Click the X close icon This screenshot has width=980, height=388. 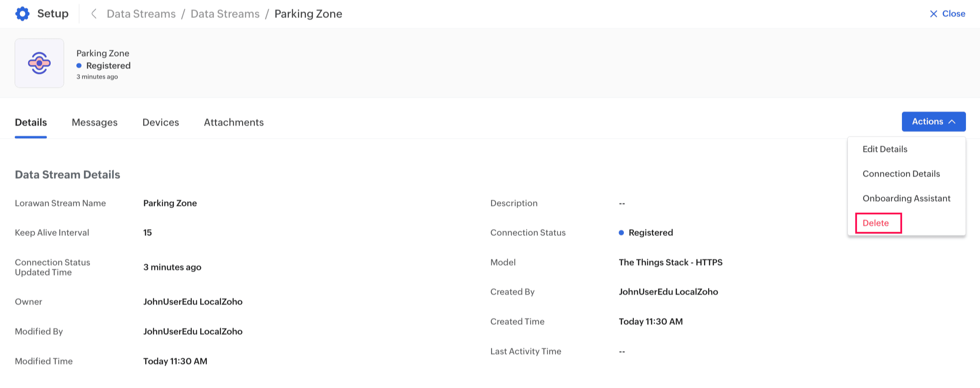(933, 14)
